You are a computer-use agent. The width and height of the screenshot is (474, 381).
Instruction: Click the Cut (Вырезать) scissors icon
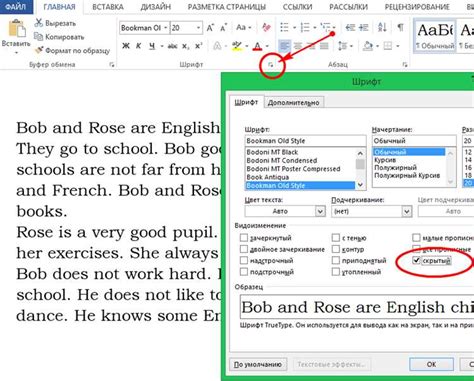[x=39, y=23]
